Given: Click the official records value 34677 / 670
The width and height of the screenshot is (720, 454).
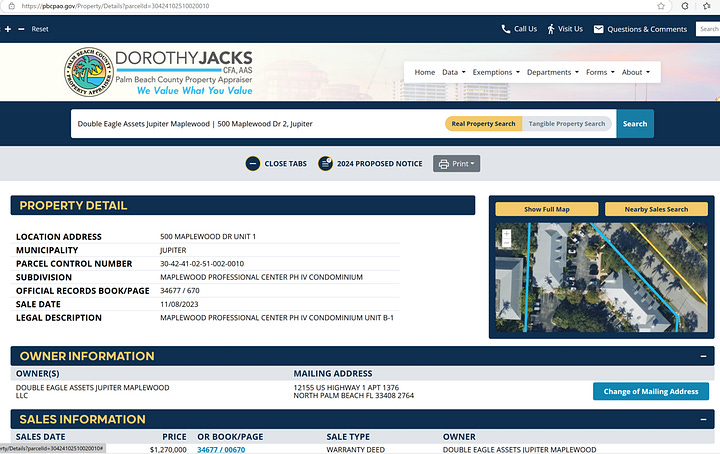Looking at the screenshot, I should [180, 291].
